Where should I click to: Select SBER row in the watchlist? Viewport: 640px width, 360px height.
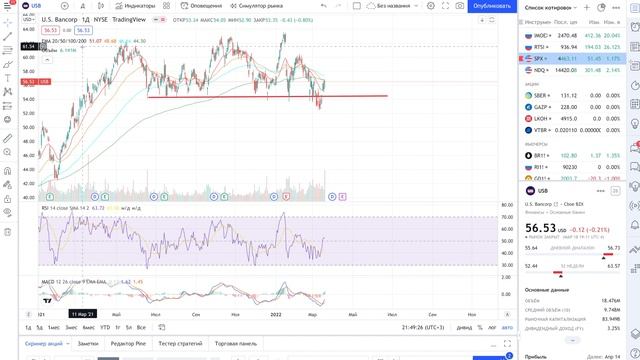coord(572,96)
